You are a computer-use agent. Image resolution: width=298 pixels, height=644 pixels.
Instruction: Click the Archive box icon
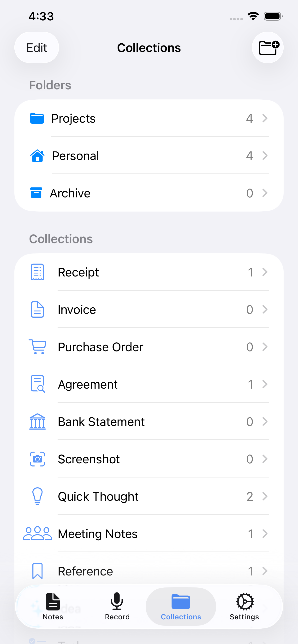pyautogui.click(x=36, y=193)
